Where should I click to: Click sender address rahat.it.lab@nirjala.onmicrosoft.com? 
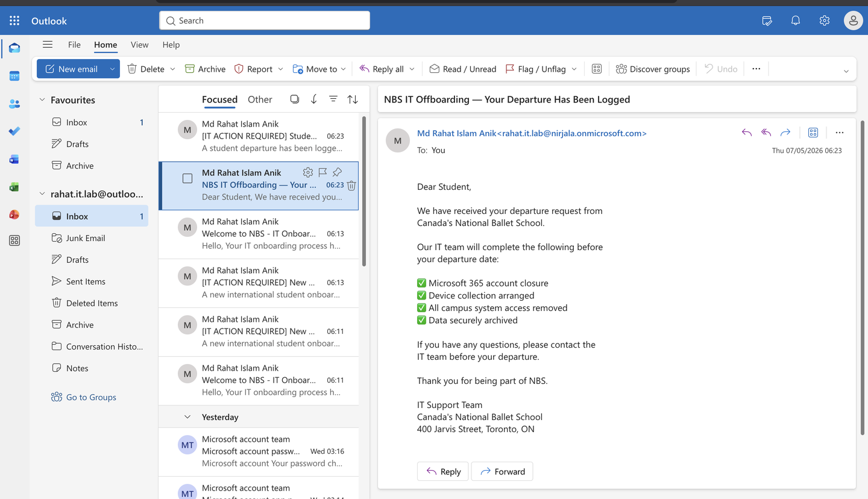click(573, 133)
